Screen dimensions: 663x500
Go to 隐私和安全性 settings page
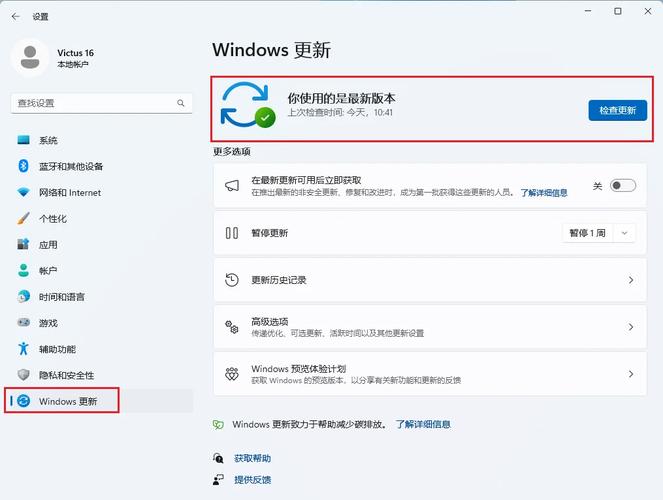click(x=66, y=375)
